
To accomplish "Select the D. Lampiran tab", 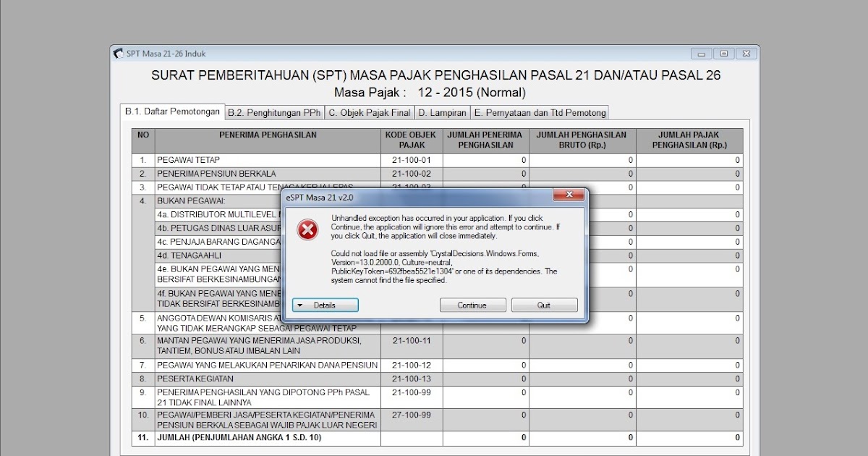I will pyautogui.click(x=442, y=112).
